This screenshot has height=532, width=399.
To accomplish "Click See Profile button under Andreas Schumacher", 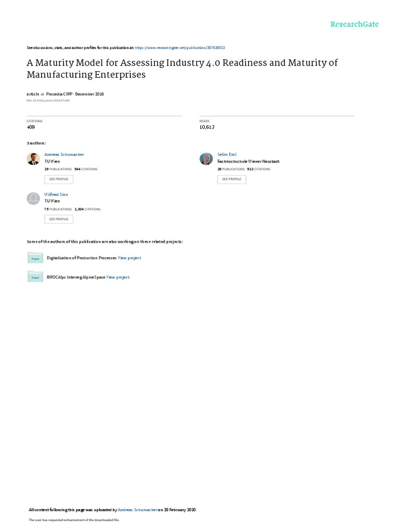I will tap(59, 179).
